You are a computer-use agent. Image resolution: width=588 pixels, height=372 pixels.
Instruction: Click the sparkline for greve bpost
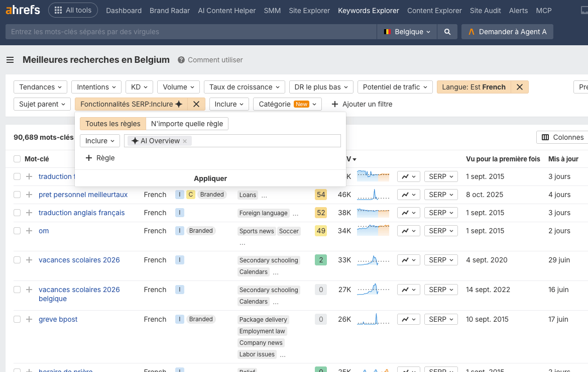pos(373,319)
